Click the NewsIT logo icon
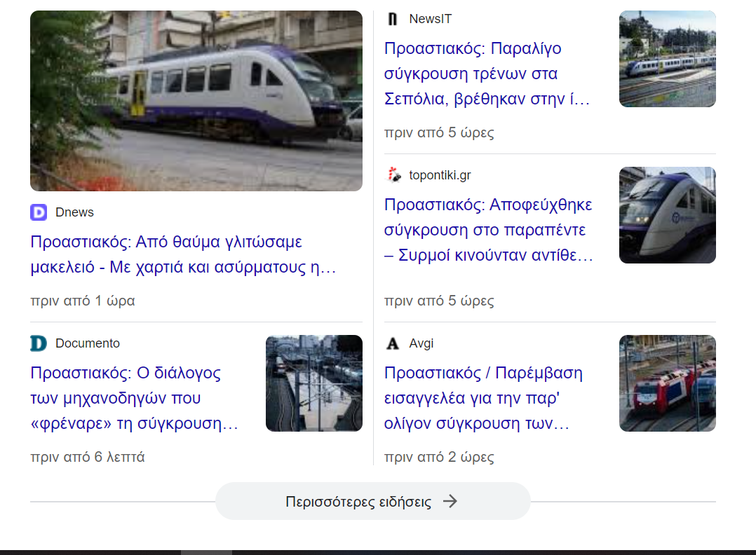This screenshot has width=756, height=555. coord(393,19)
